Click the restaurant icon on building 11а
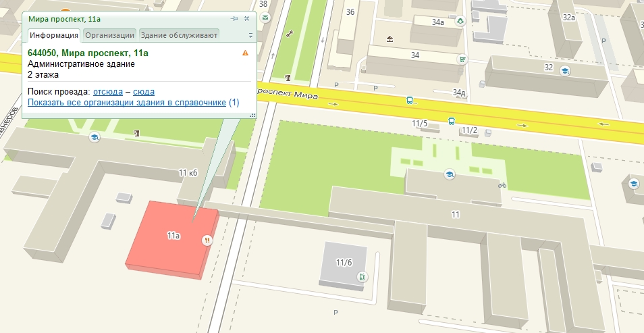 207,240
